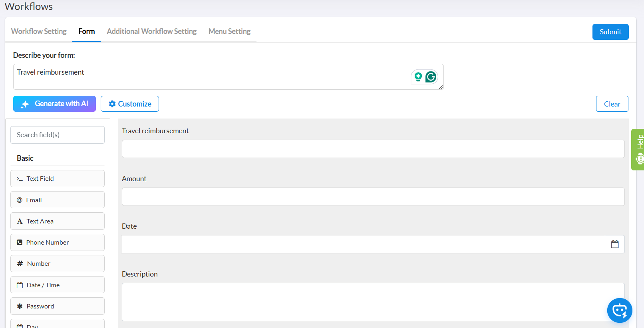This screenshot has height=328, width=644.
Task: Focus the Search field(s) box
Action: 58,135
